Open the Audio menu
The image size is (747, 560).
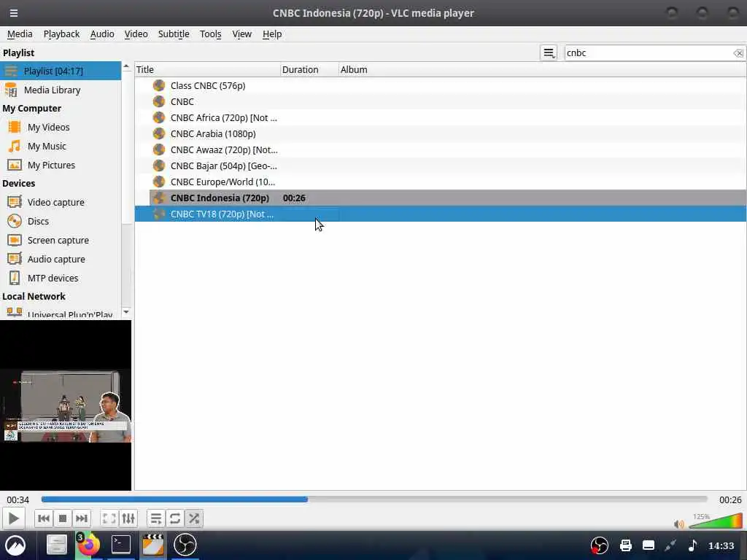pos(102,34)
